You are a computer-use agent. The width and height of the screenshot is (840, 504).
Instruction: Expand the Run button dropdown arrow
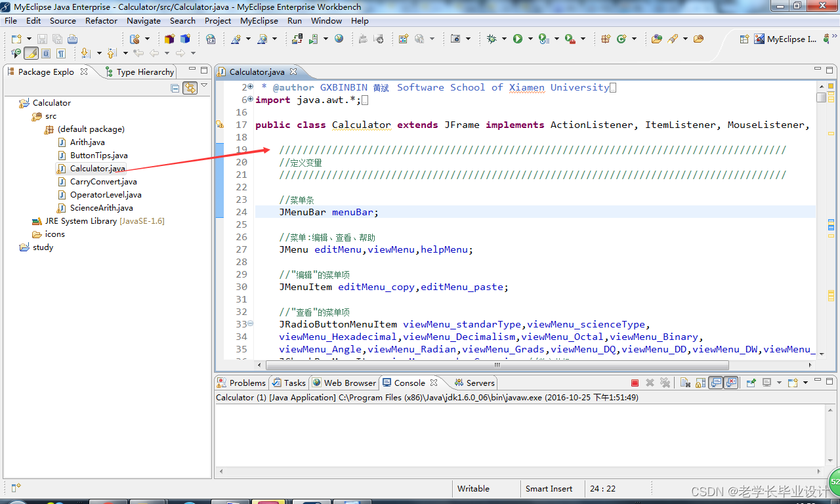(x=530, y=39)
